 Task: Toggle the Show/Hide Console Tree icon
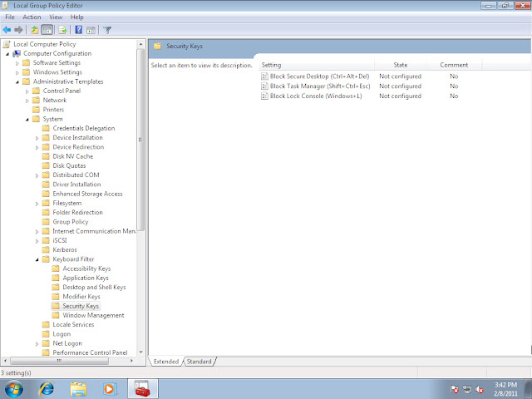coord(47,30)
